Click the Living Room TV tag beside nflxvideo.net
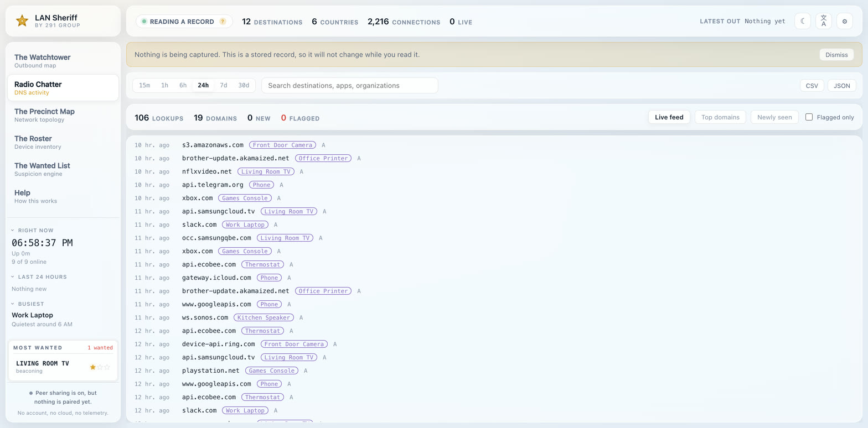 pyautogui.click(x=266, y=171)
